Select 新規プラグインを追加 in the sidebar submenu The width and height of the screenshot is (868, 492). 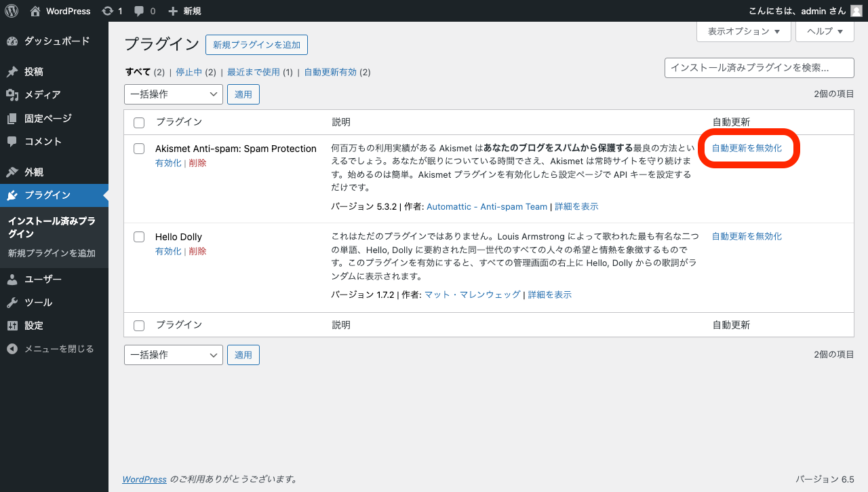point(52,254)
